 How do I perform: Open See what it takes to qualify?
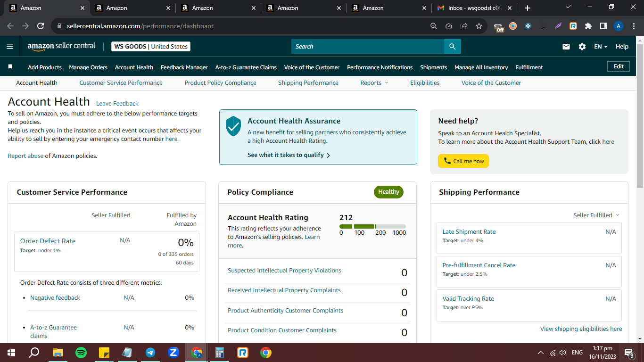pyautogui.click(x=289, y=155)
